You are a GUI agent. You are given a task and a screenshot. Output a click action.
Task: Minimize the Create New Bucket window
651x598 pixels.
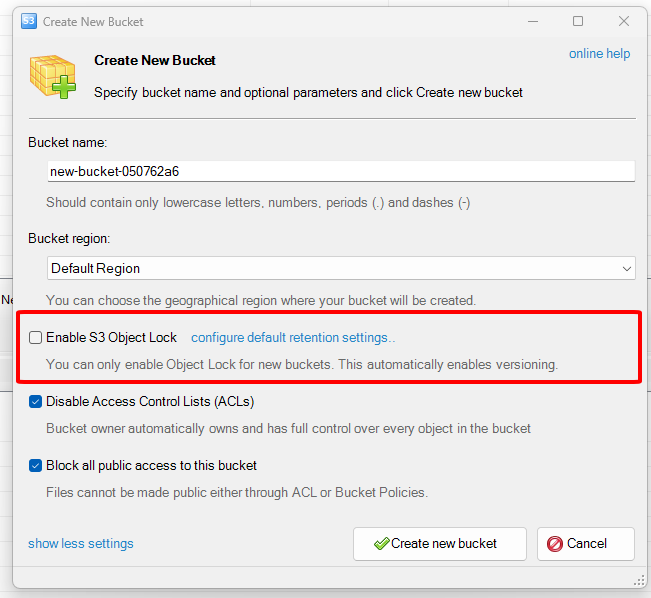click(531, 21)
